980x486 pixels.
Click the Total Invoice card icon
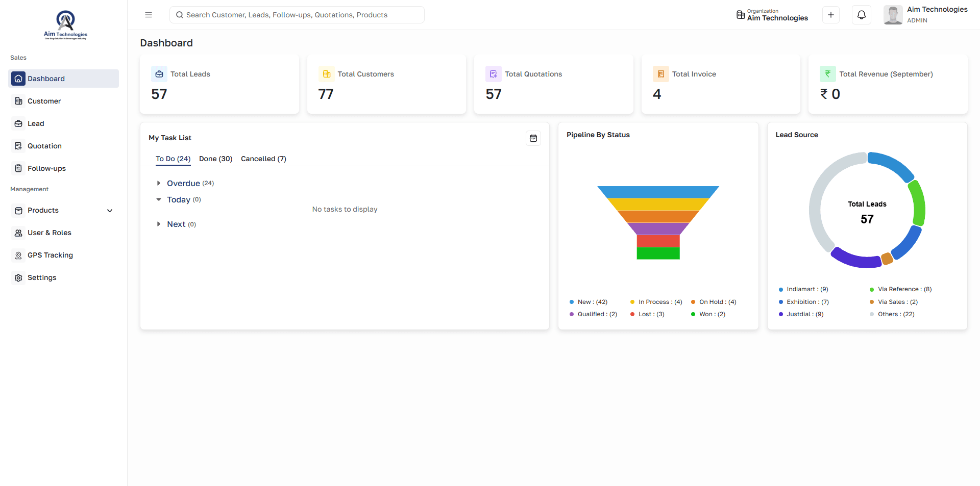(x=661, y=74)
